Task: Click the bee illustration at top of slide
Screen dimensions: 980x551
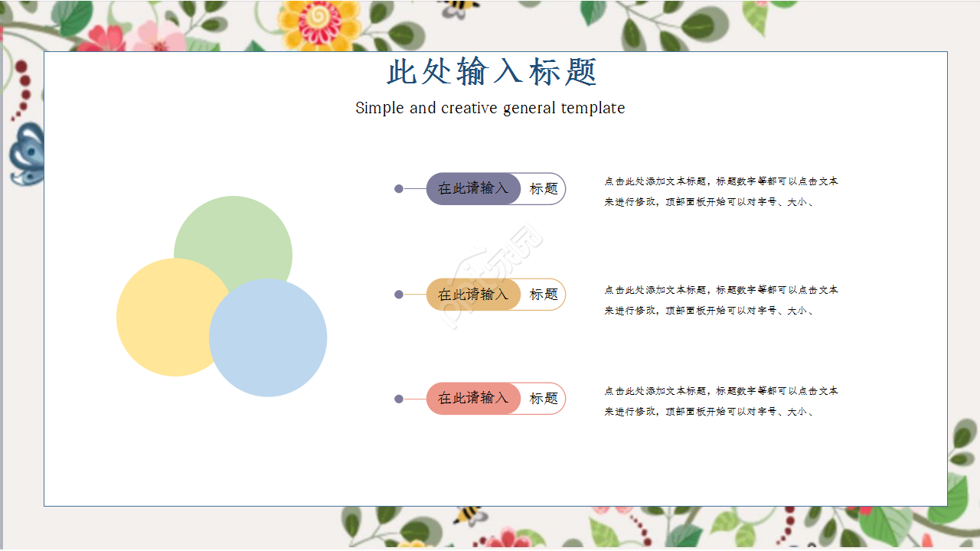Action: 457,8
